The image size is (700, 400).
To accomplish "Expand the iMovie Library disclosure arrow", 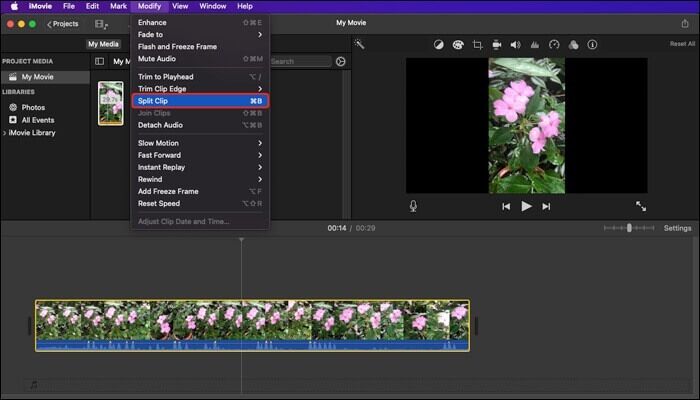I will click(x=4, y=133).
